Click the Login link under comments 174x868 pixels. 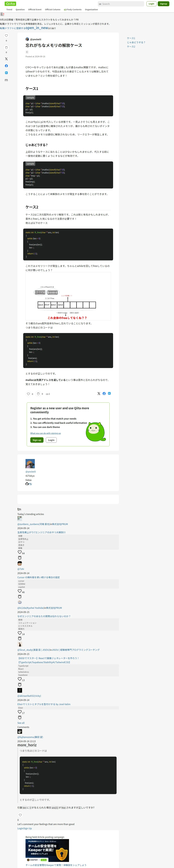pos(20,828)
